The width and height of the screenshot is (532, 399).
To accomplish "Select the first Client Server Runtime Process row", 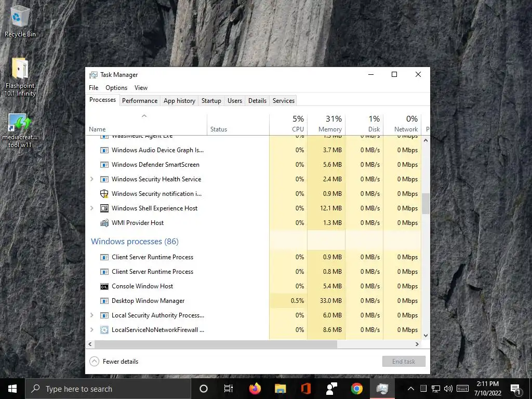I will (254, 257).
